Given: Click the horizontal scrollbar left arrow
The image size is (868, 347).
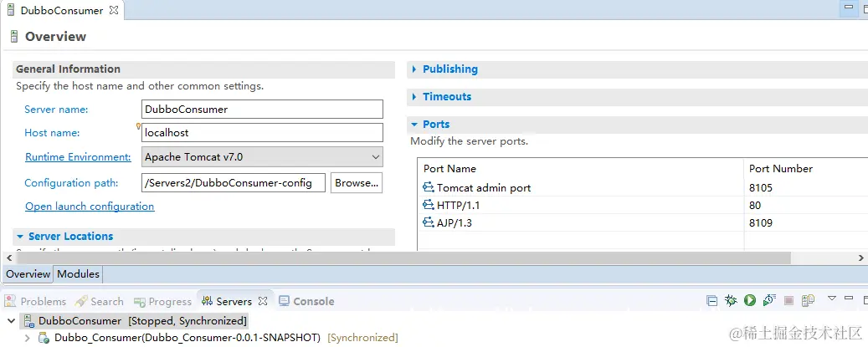Looking at the screenshot, I should tap(8, 258).
